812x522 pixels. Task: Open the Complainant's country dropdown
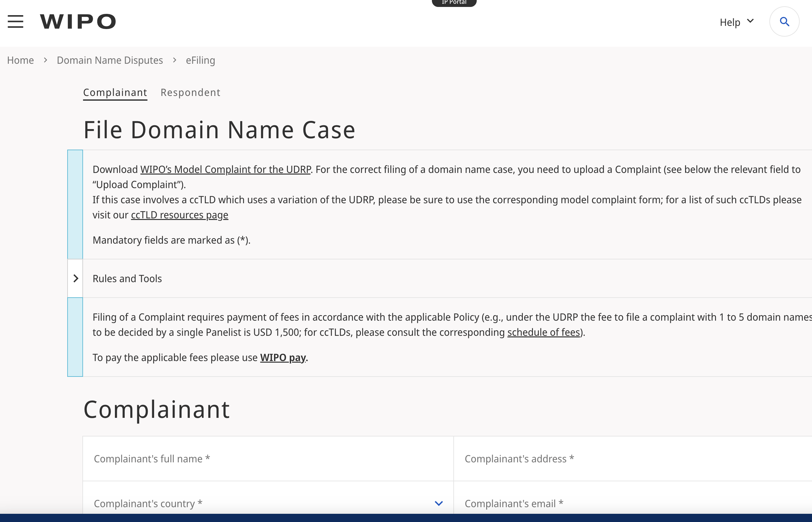click(x=439, y=503)
